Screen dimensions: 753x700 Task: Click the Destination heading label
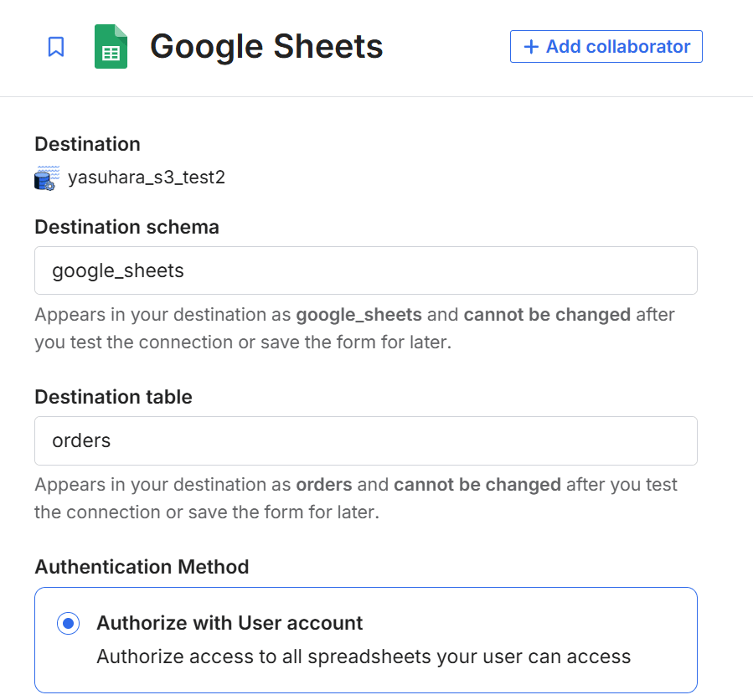tap(87, 144)
